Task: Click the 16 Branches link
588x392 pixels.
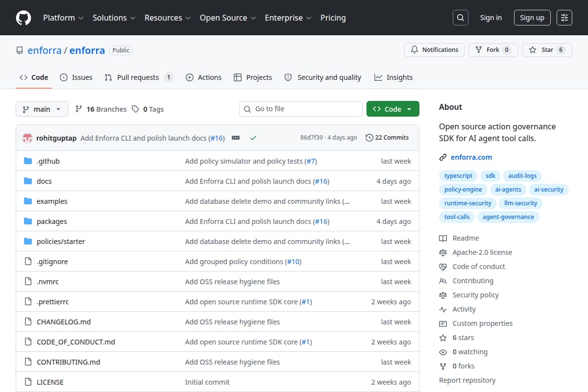Action: tap(100, 109)
